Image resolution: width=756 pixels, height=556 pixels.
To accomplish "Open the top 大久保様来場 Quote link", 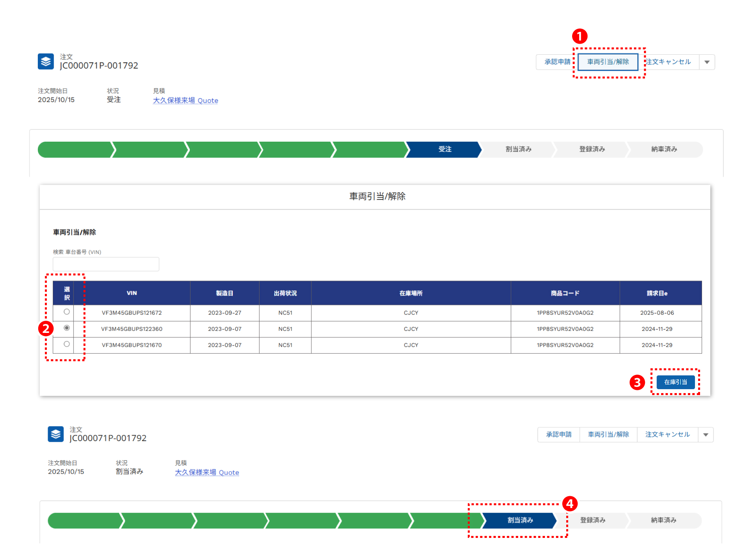I will (185, 100).
